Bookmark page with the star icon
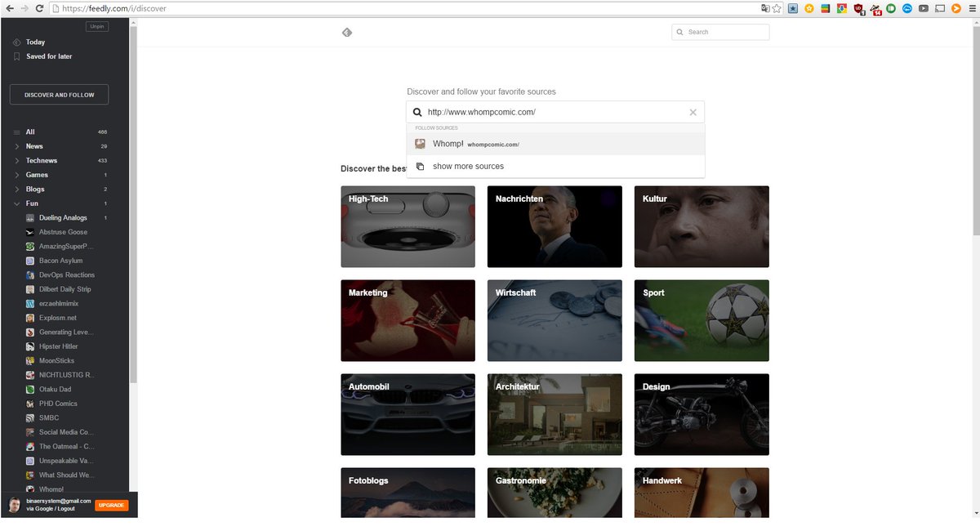The width and height of the screenshot is (980, 531). tap(777, 8)
